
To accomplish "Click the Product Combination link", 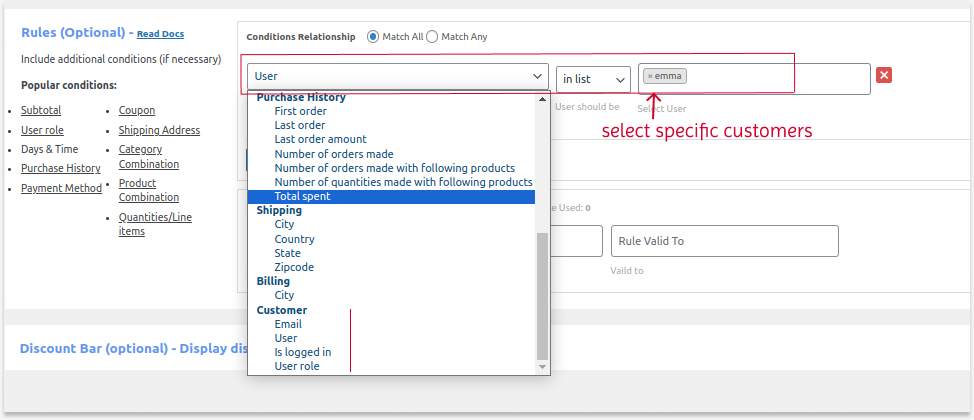I will 148,190.
